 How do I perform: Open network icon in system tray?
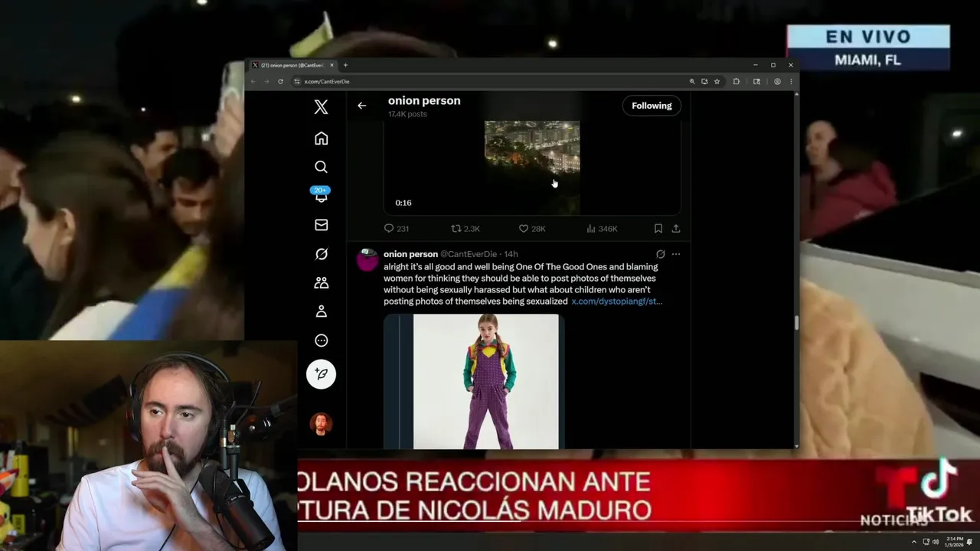click(x=926, y=542)
